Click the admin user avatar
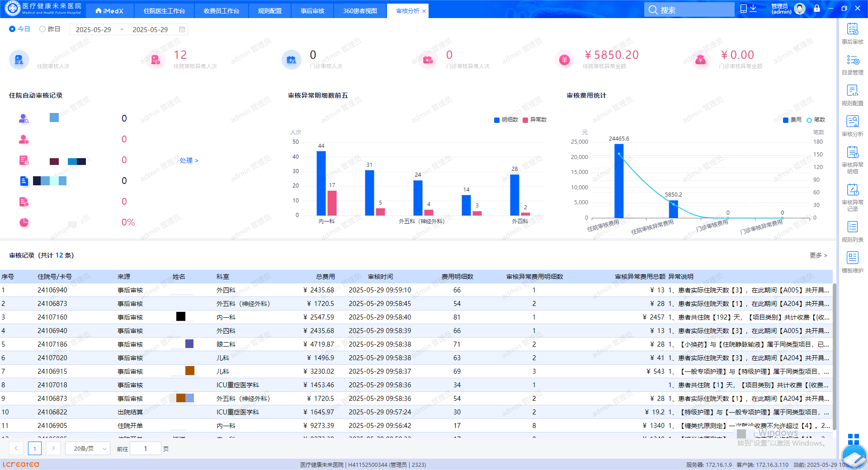Screen dimensions: 868x470 coord(800,9)
